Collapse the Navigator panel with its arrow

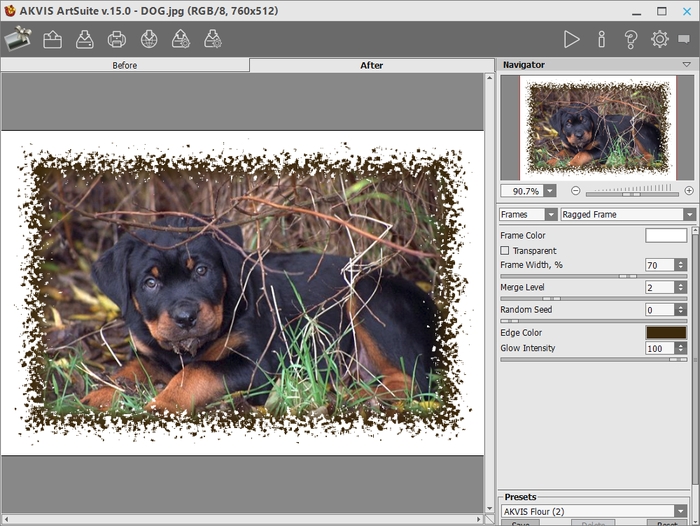686,64
